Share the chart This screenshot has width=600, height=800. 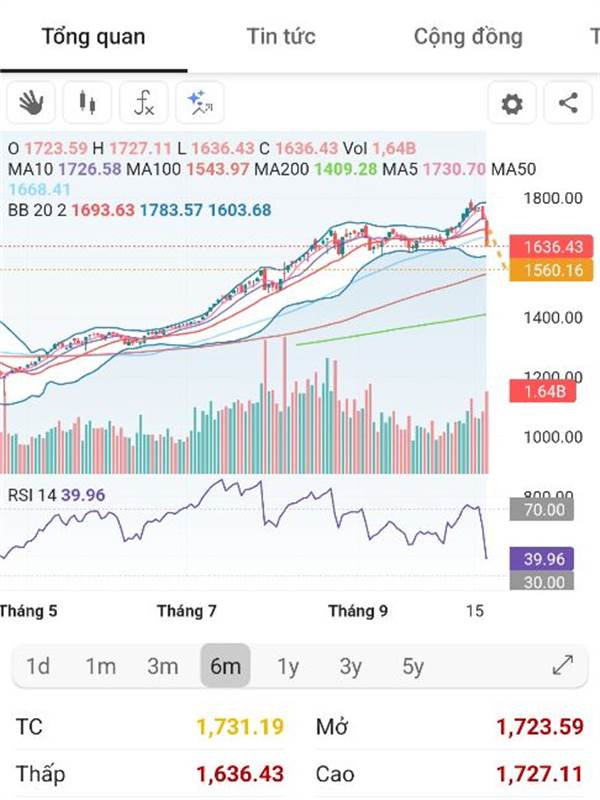pyautogui.click(x=568, y=103)
